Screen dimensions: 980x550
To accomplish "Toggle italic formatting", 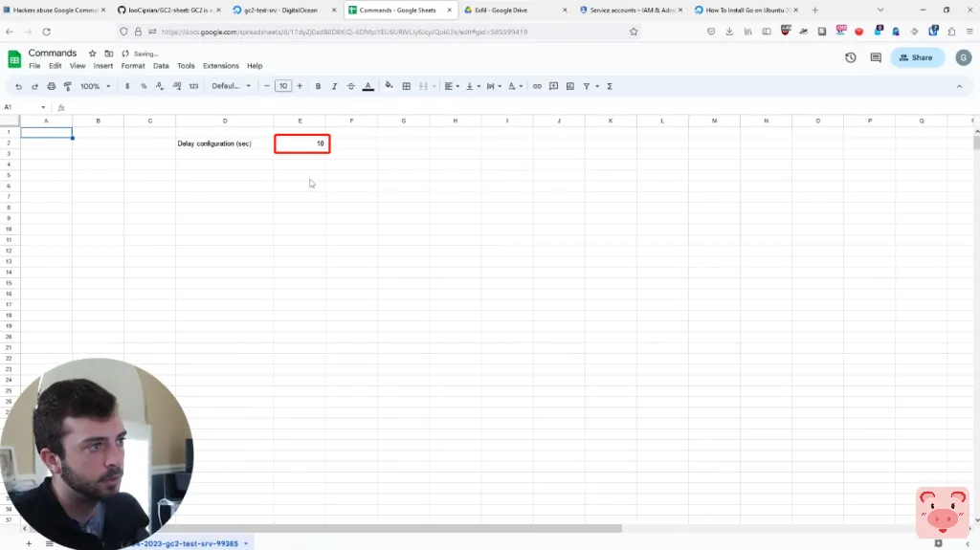I will coord(334,86).
